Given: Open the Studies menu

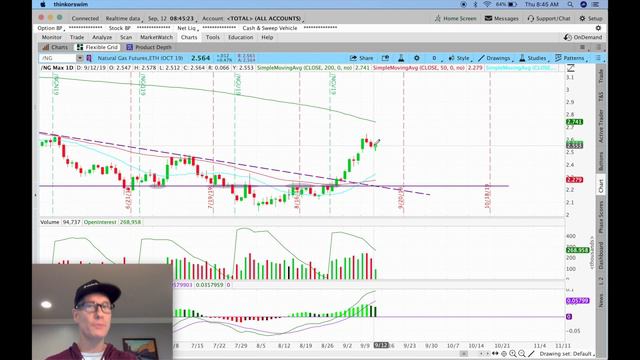Looking at the screenshot, I should click(533, 58).
